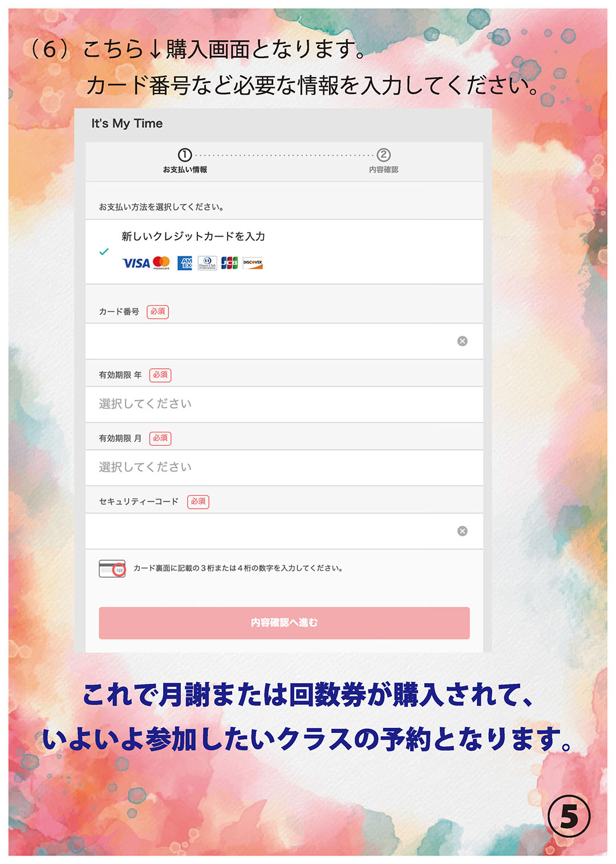This screenshot has height=864, width=616.
Task: Go to step 1 お支払い情報
Action: click(x=185, y=161)
